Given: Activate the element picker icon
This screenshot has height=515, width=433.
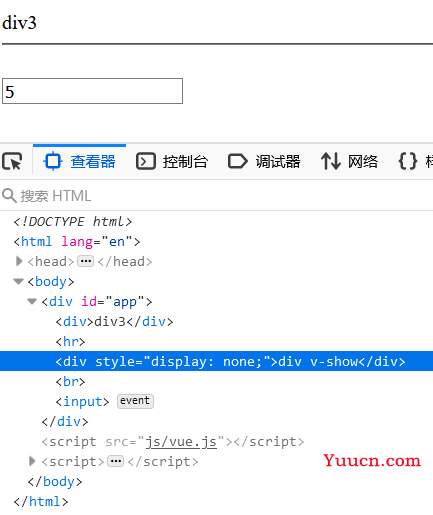Looking at the screenshot, I should [x=12, y=162].
